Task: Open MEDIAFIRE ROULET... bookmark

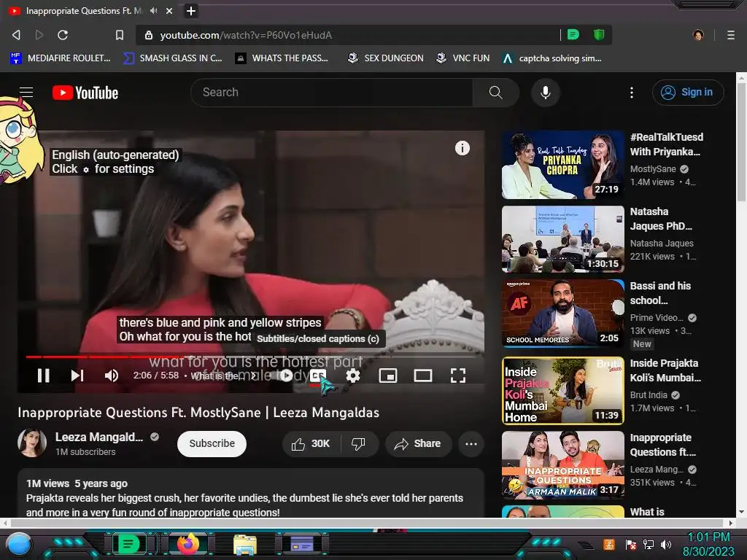Action: click(x=61, y=58)
